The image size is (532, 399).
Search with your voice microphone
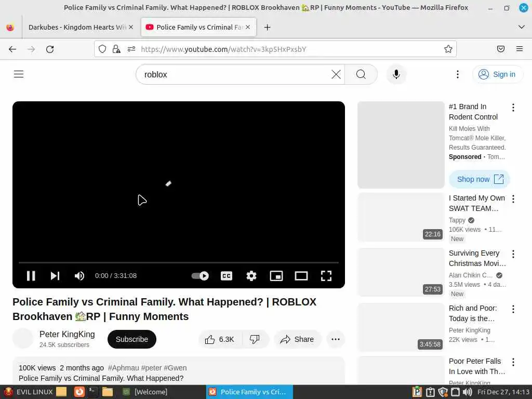coord(396,74)
